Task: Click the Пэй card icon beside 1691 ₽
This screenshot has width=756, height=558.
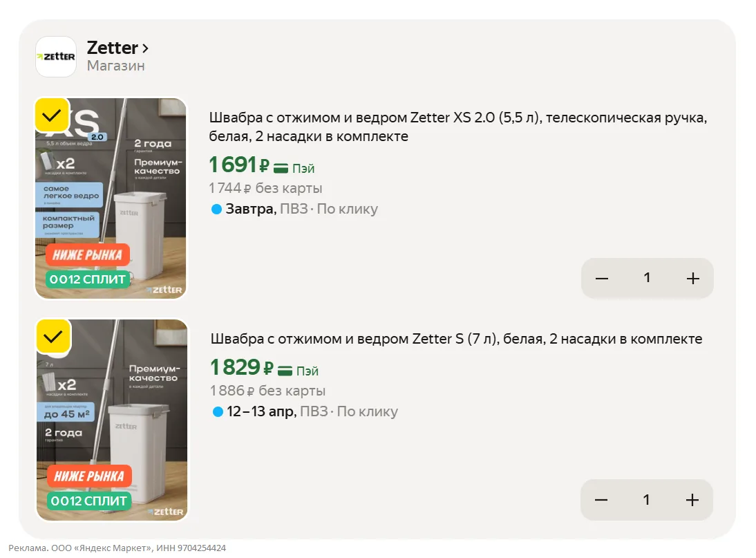Action: click(x=281, y=168)
